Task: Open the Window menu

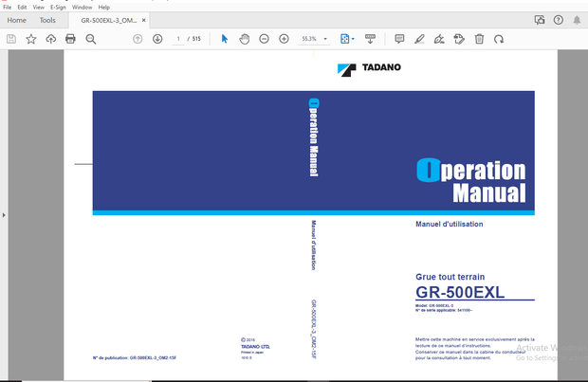Action: pyautogui.click(x=82, y=8)
